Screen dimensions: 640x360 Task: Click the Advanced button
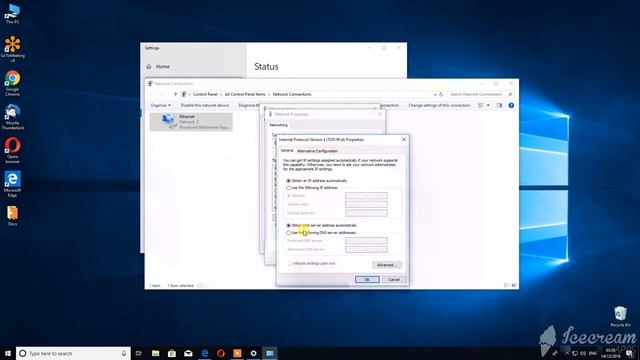[387, 265]
